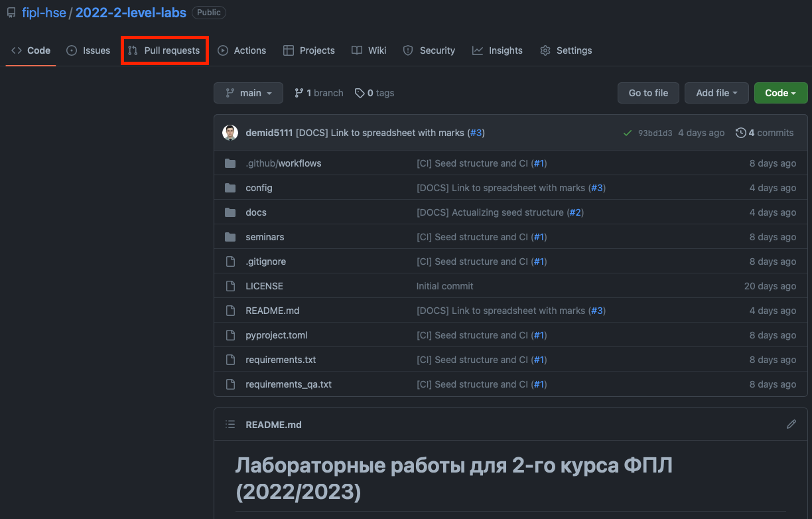
Task: Open the requirements.txt file
Action: 281,360
